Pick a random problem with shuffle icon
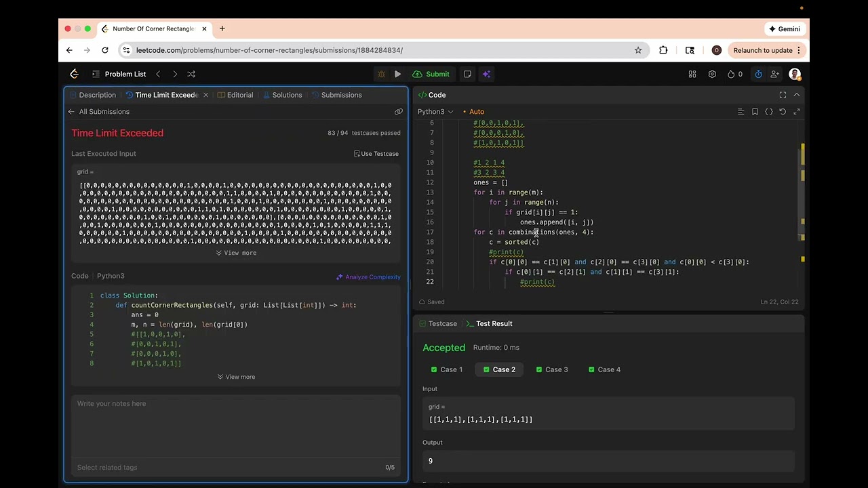The image size is (868, 488). tap(191, 74)
